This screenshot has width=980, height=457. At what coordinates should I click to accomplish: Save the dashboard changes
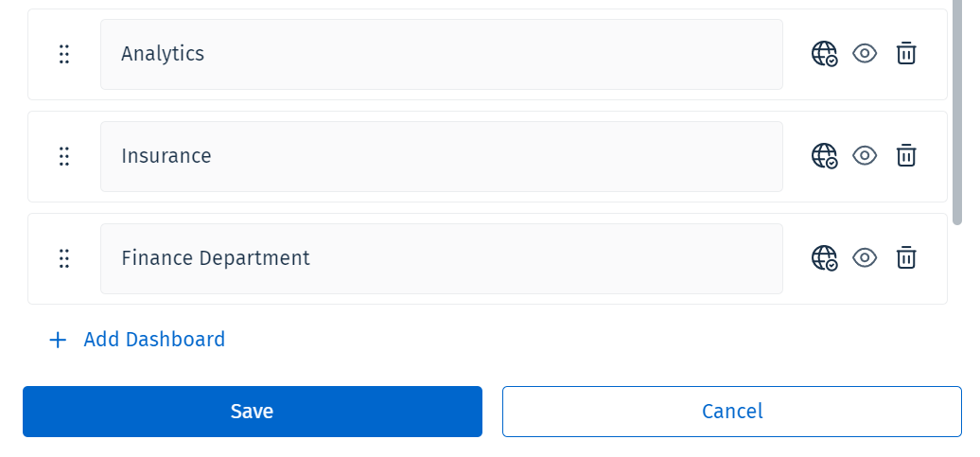click(x=253, y=412)
